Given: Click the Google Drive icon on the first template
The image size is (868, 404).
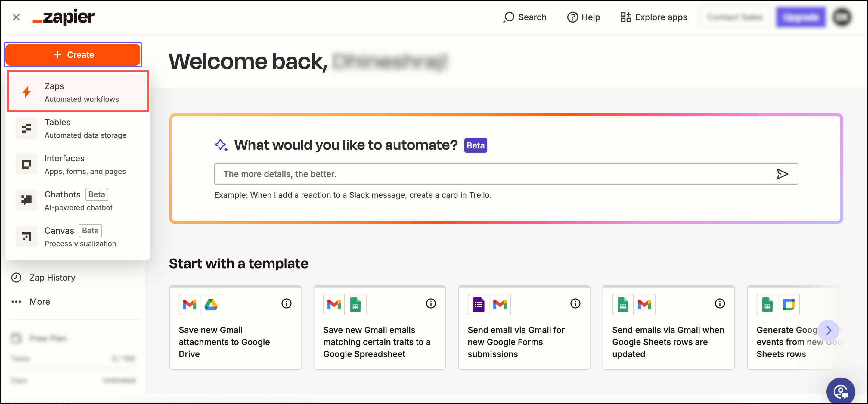Looking at the screenshot, I should point(211,305).
